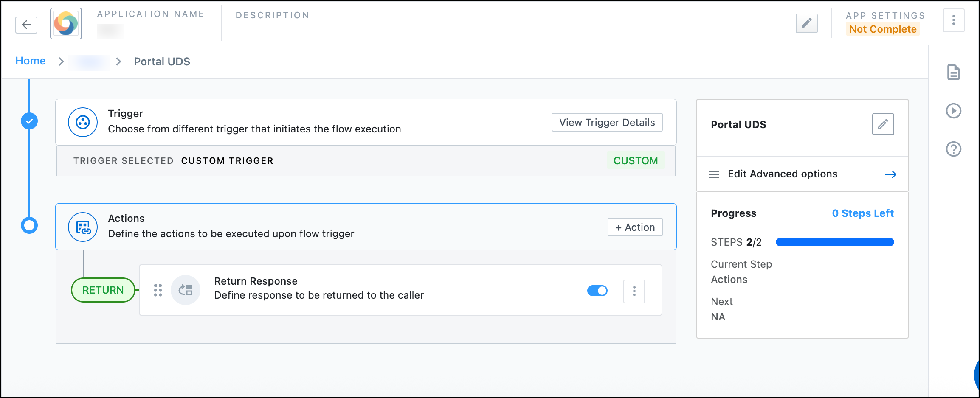
Task: Click the Actions step checkpoint circle
Action: coord(29,226)
